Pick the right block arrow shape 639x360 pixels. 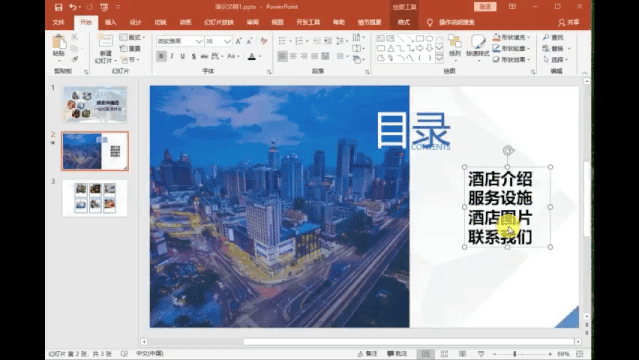(420, 49)
